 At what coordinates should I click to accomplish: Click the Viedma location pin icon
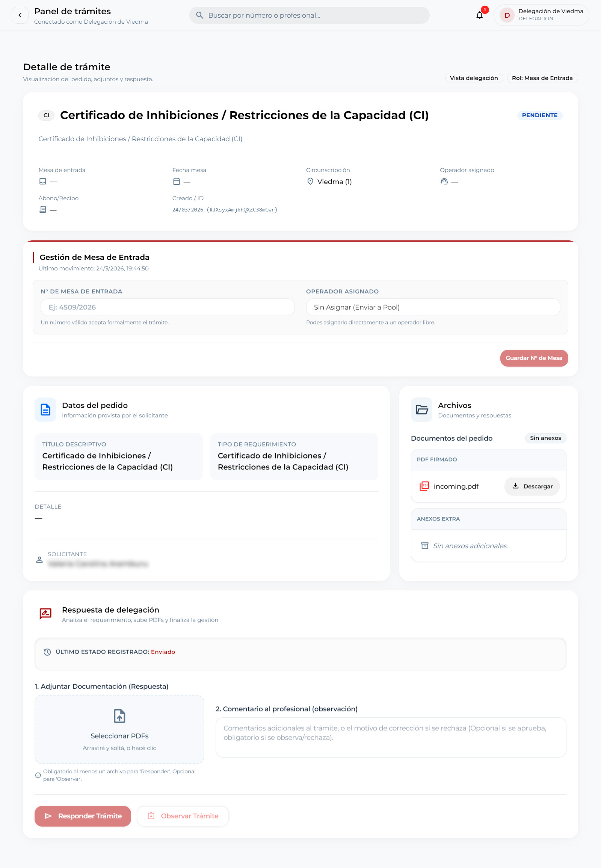(x=310, y=181)
